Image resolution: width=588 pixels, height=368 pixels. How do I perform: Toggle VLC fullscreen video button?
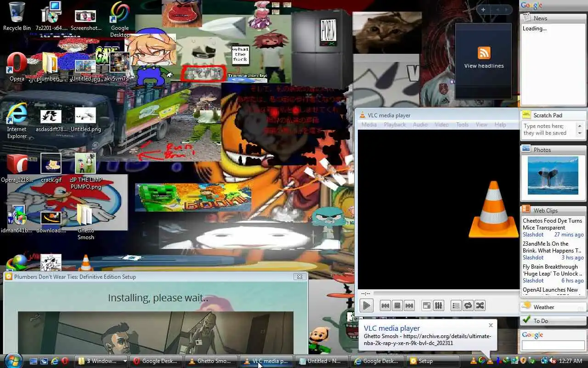coord(427,305)
